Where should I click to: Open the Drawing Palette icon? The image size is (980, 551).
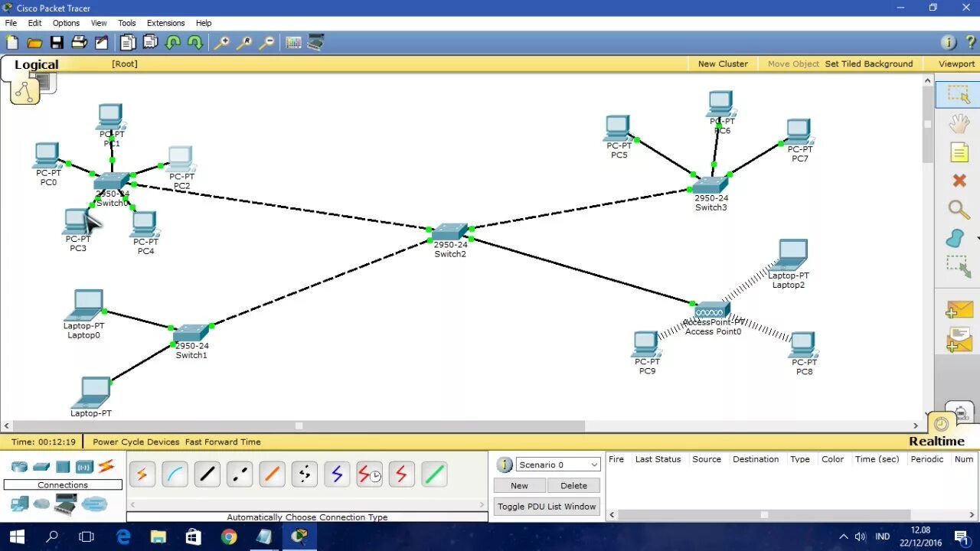click(x=293, y=43)
